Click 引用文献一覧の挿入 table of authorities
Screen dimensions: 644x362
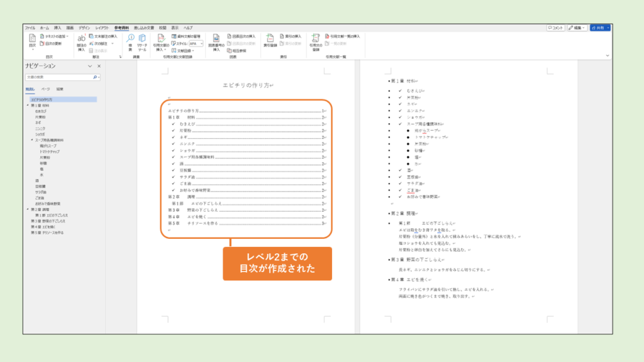[342, 36]
